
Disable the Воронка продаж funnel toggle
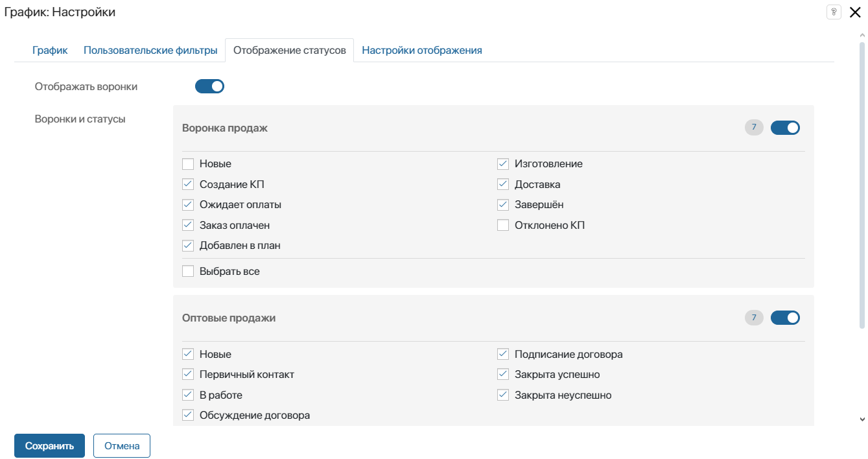[785, 128]
